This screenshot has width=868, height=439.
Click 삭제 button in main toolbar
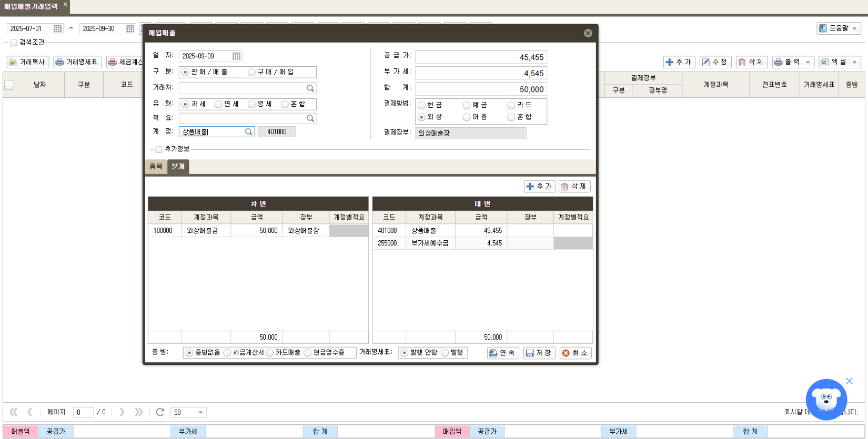(752, 62)
